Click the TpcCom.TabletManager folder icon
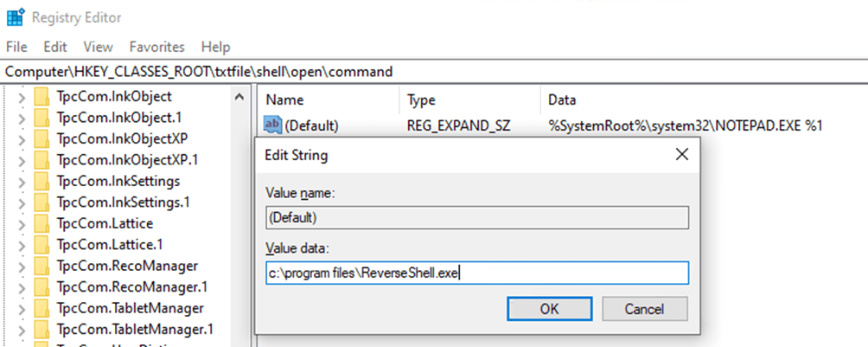The height and width of the screenshot is (347, 868). click(x=42, y=308)
